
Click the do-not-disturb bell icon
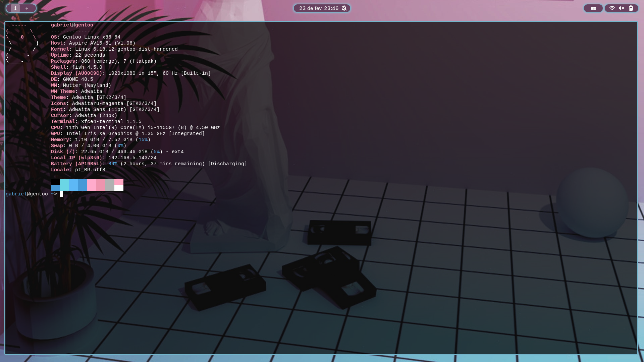click(x=344, y=8)
